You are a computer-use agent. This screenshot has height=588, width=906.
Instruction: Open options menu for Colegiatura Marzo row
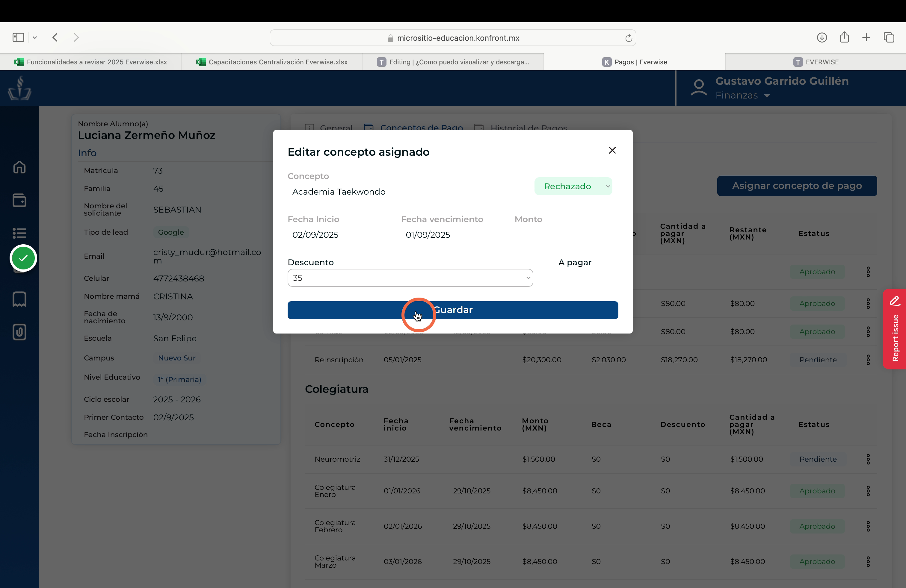tap(868, 562)
